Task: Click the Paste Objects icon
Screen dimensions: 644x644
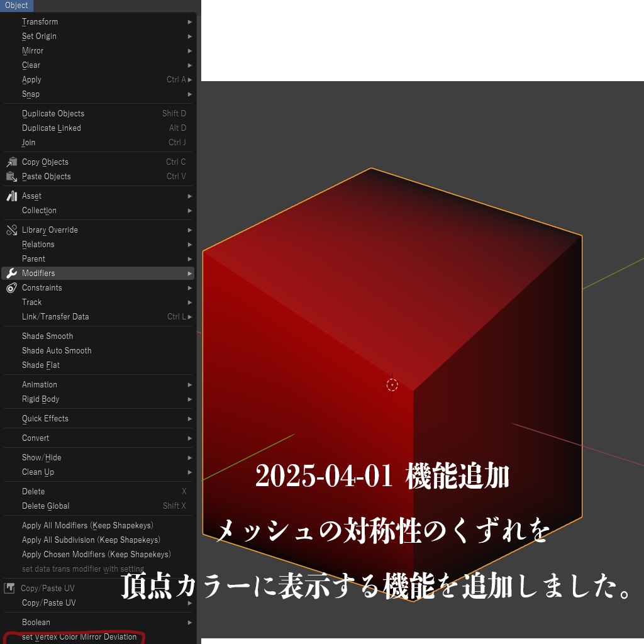Action: pyautogui.click(x=11, y=176)
